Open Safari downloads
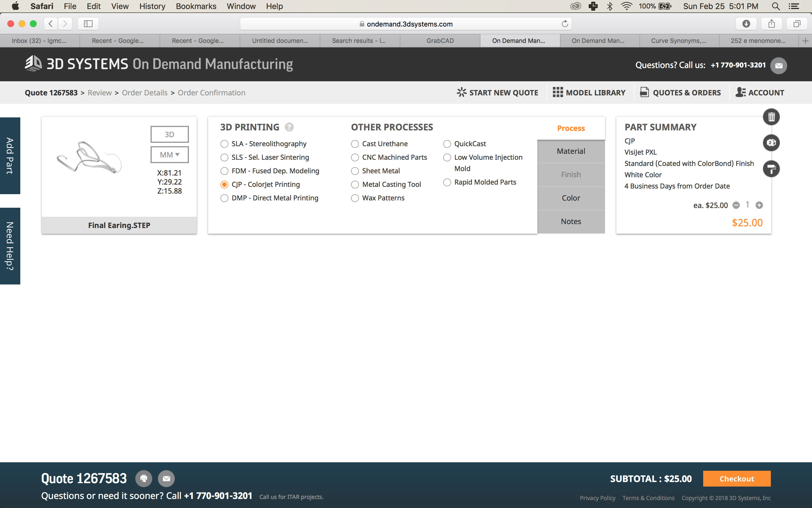 pos(746,23)
